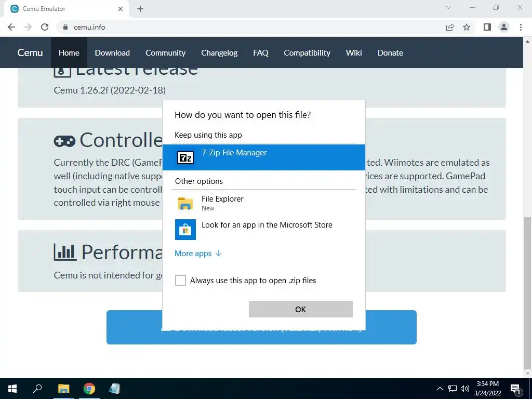Close the Cemu Emulator tab
532x399 pixels.
121,9
